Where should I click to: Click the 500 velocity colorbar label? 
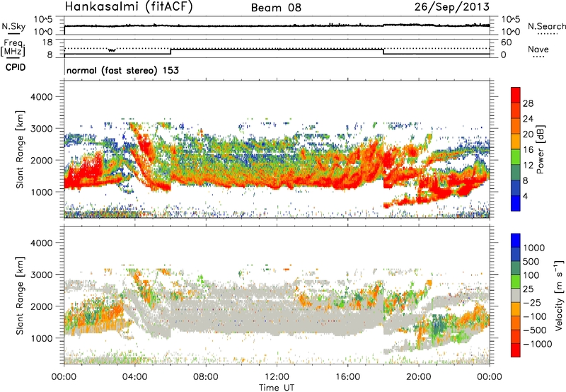click(x=531, y=262)
